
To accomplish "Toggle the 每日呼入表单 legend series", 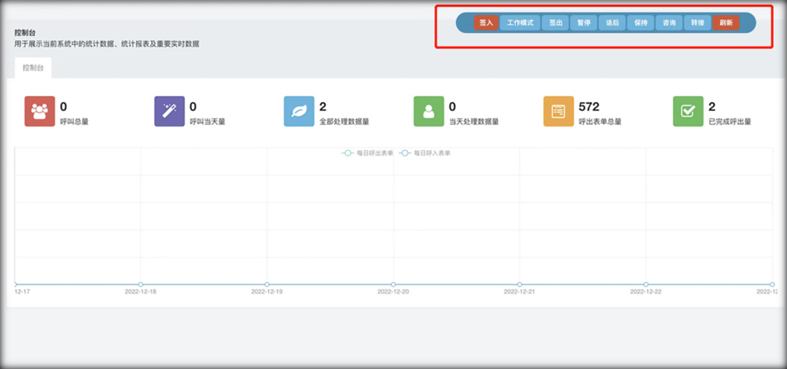I will 425,153.
